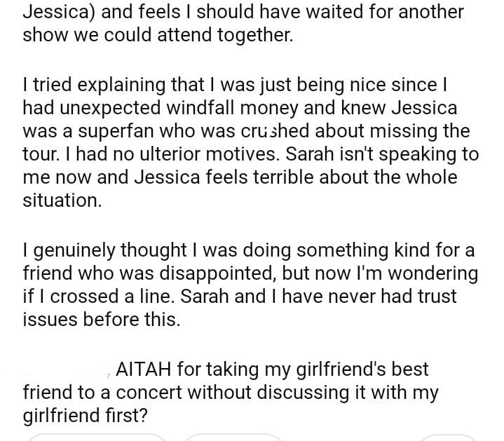Click the text "girlfriend first?" at the end
The width and height of the screenshot is (504, 441).
click(x=85, y=416)
